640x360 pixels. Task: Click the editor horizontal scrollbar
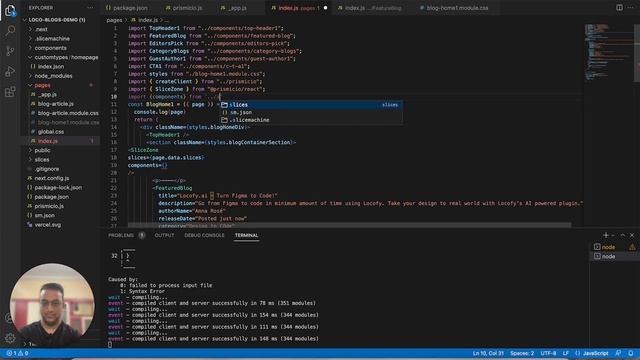(349, 225)
